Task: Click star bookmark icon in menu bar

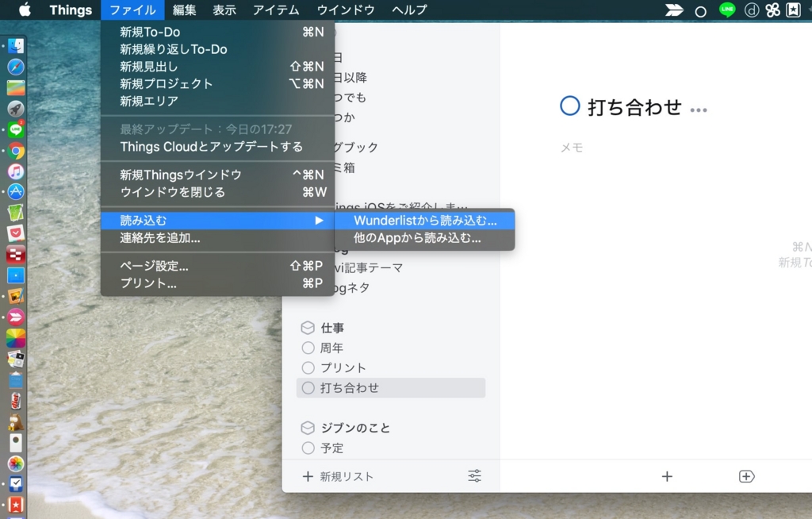Action: click(x=793, y=10)
